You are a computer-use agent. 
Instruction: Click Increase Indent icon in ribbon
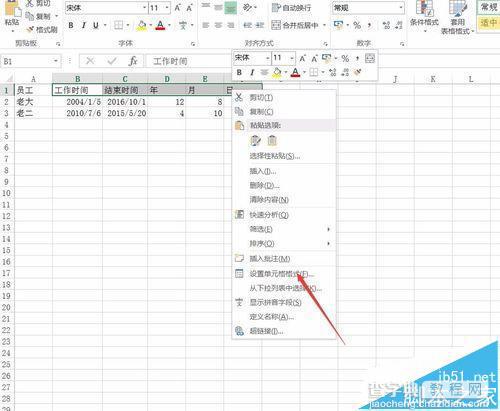click(x=260, y=25)
